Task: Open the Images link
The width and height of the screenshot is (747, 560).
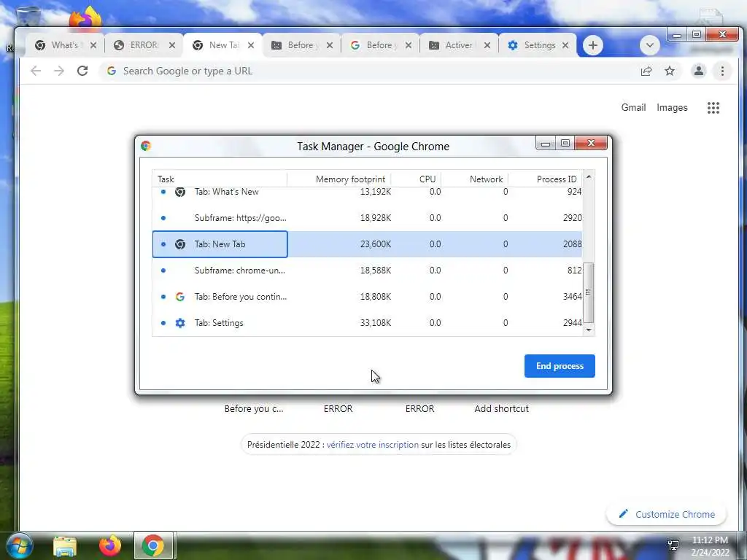Action: click(x=672, y=108)
